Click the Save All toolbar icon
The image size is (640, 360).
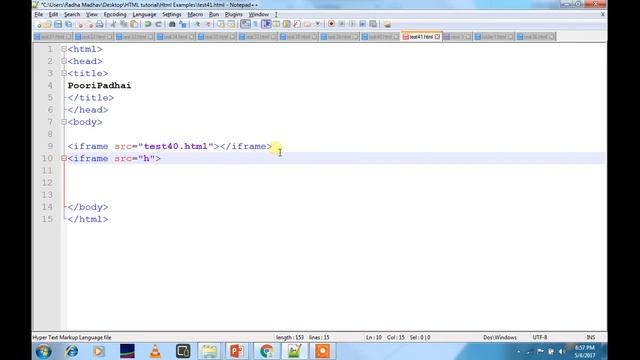[x=68, y=24]
